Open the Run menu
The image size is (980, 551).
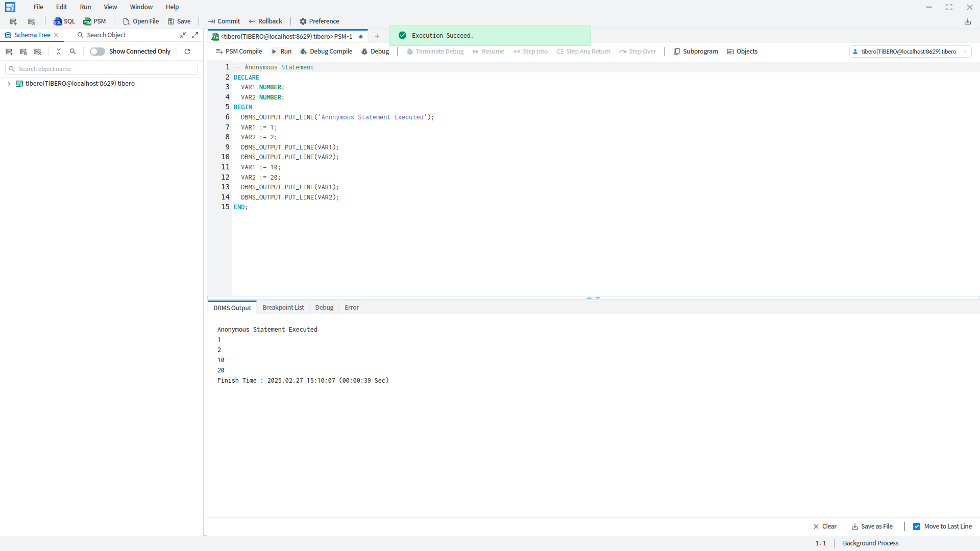tap(85, 7)
